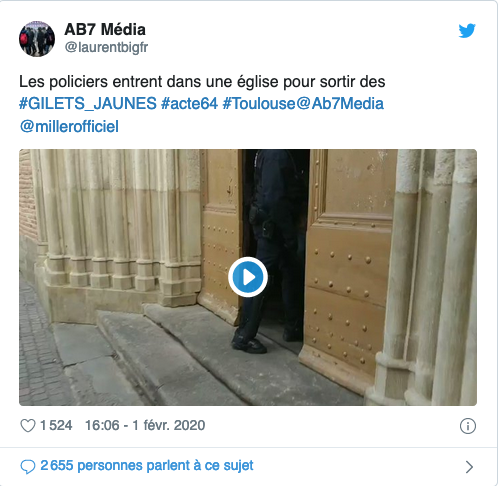Click the 1 524 likes count
Image resolution: width=500 pixels, height=486 pixels.
tap(56, 426)
